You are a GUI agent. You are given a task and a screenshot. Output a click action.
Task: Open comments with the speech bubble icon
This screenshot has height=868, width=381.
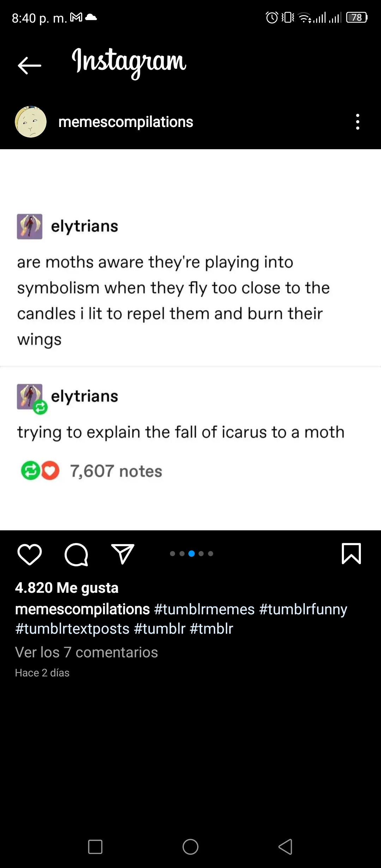coord(76,554)
